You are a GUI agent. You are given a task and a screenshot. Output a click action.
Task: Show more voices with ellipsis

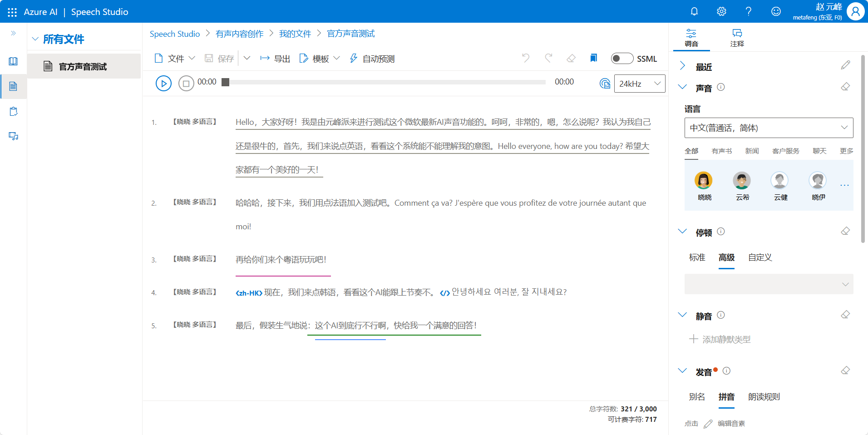[844, 185]
